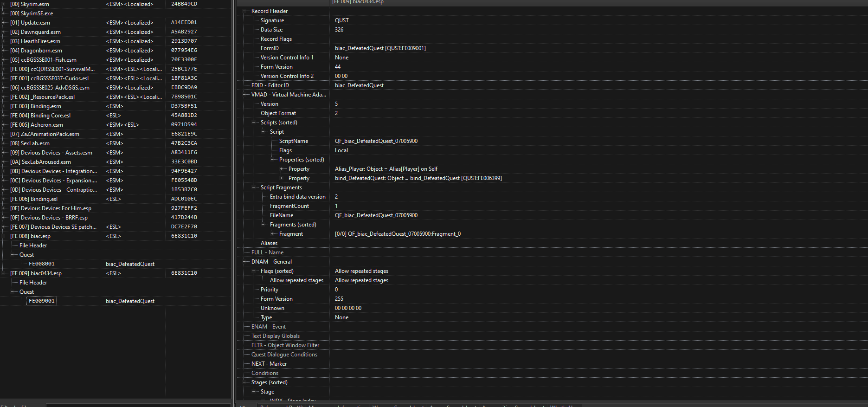Click the Data Size value 326
The height and width of the screenshot is (407, 868).
pyautogui.click(x=339, y=30)
